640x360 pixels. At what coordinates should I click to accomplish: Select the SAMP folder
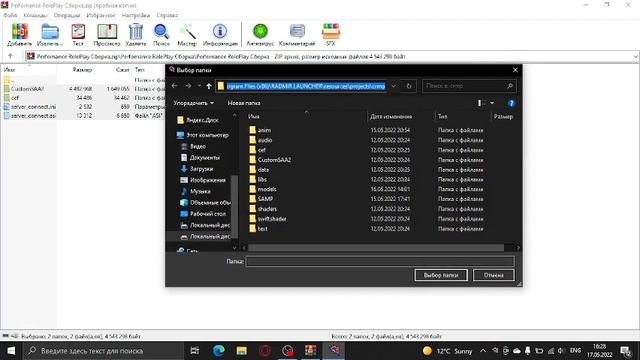(x=265, y=199)
